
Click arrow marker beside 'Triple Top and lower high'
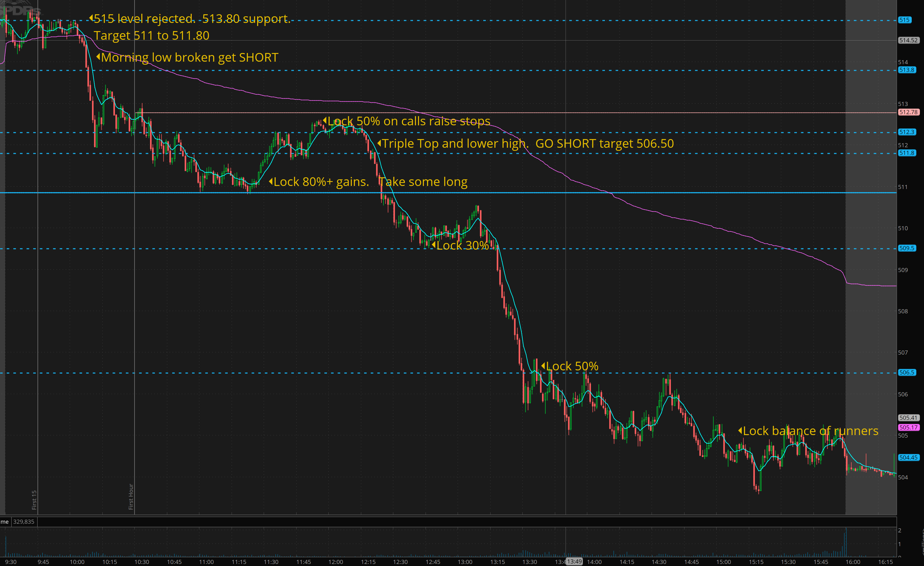(379, 143)
